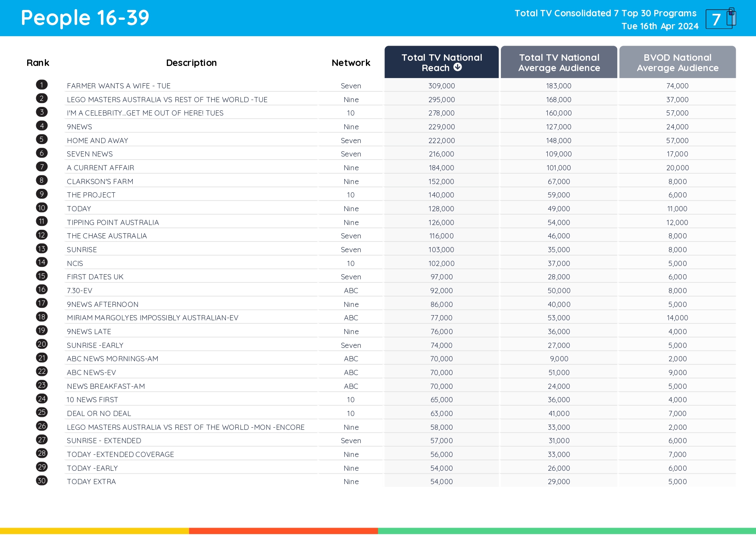Viewport: 756px width, 535px height.
Task: Click the rank 22 badge beside ABC NEWS-EV
Action: pyautogui.click(x=41, y=371)
